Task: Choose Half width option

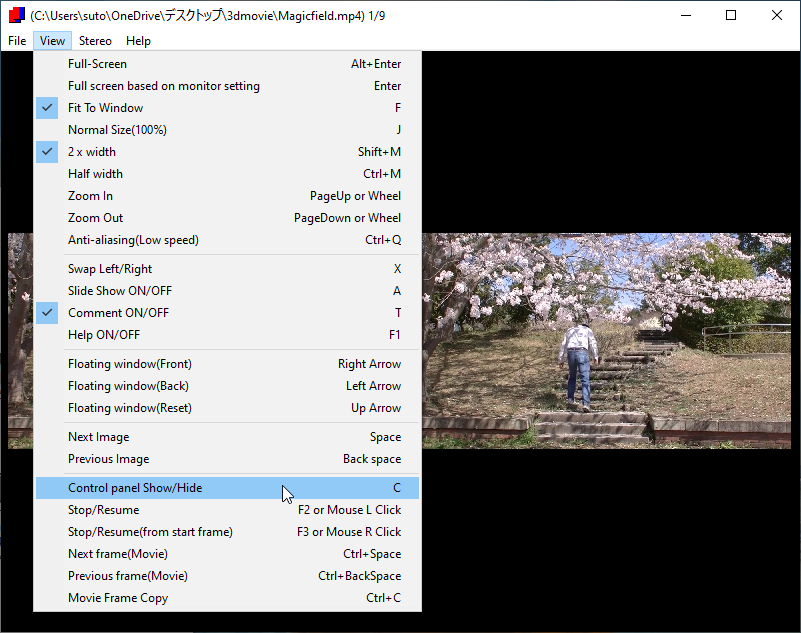Action: tap(227, 174)
